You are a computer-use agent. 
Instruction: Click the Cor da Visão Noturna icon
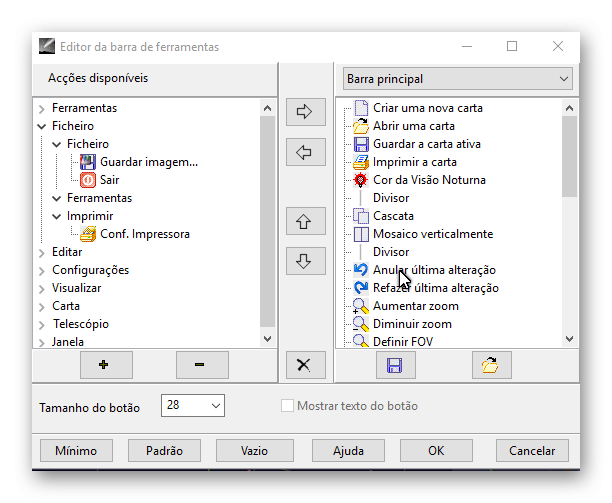pos(361,180)
